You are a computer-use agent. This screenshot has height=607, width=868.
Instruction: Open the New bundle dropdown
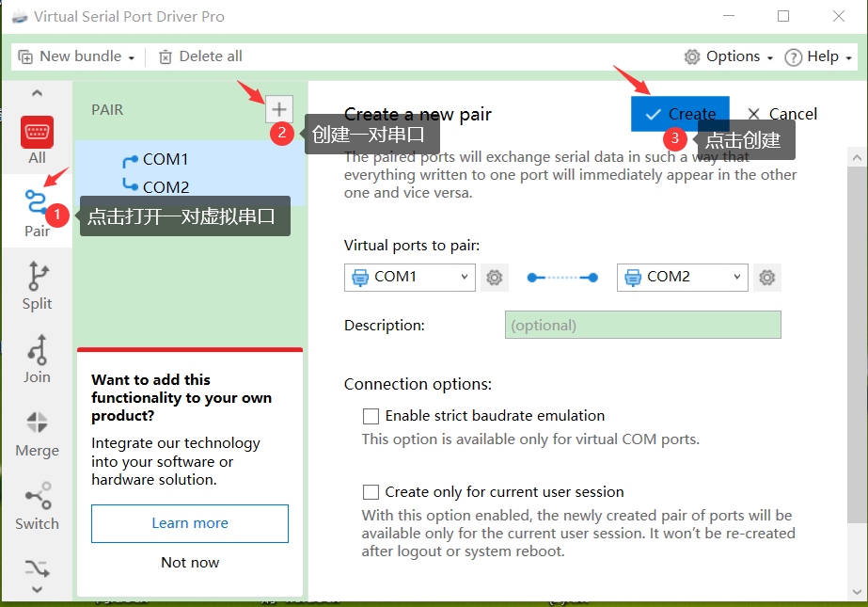pyautogui.click(x=76, y=56)
